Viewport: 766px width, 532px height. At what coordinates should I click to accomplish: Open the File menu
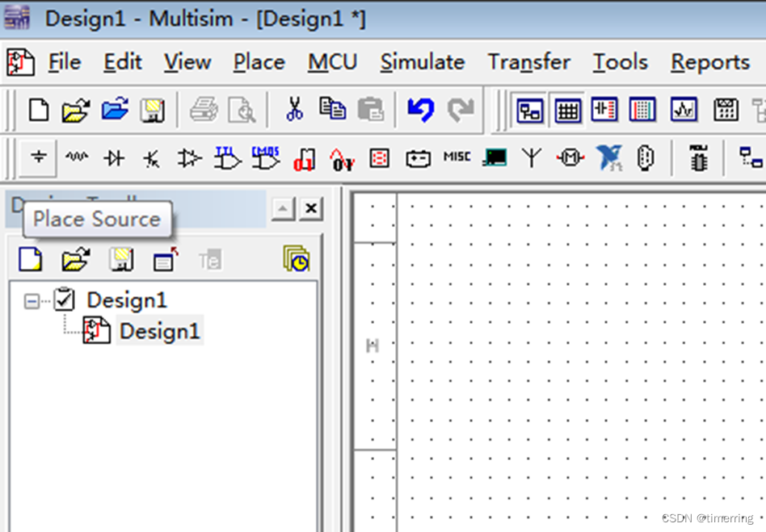(65, 62)
